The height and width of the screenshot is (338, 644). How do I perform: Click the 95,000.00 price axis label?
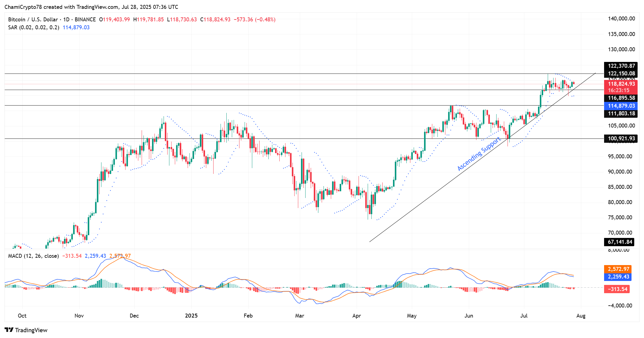[x=620, y=156]
